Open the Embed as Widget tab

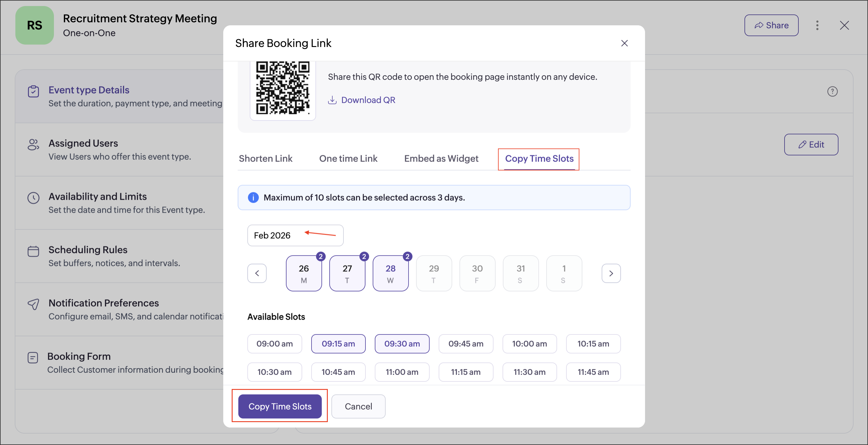[x=441, y=158]
